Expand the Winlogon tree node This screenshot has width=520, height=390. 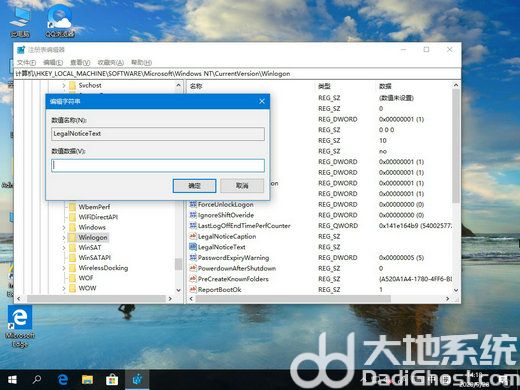64,238
